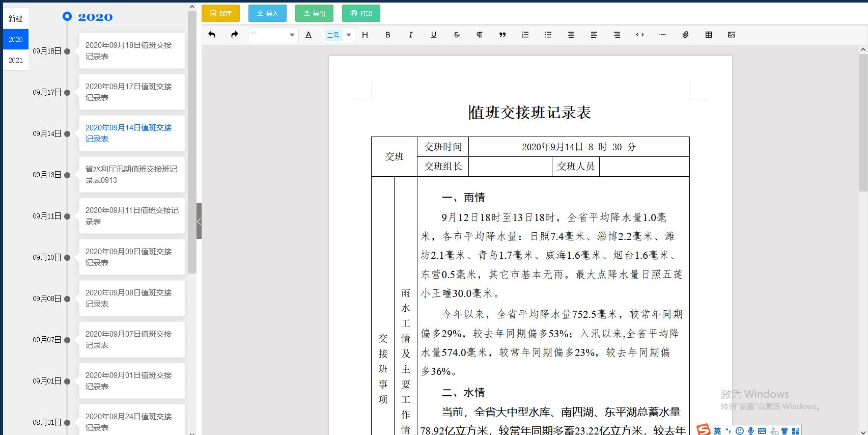Open 2020年09月09日值班交接记录表

coord(132,257)
